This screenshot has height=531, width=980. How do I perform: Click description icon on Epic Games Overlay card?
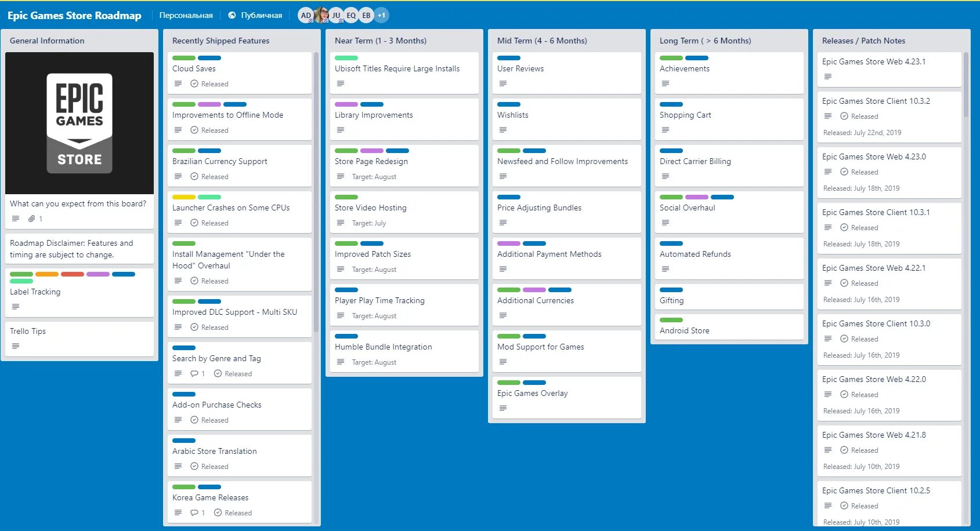[x=503, y=409]
